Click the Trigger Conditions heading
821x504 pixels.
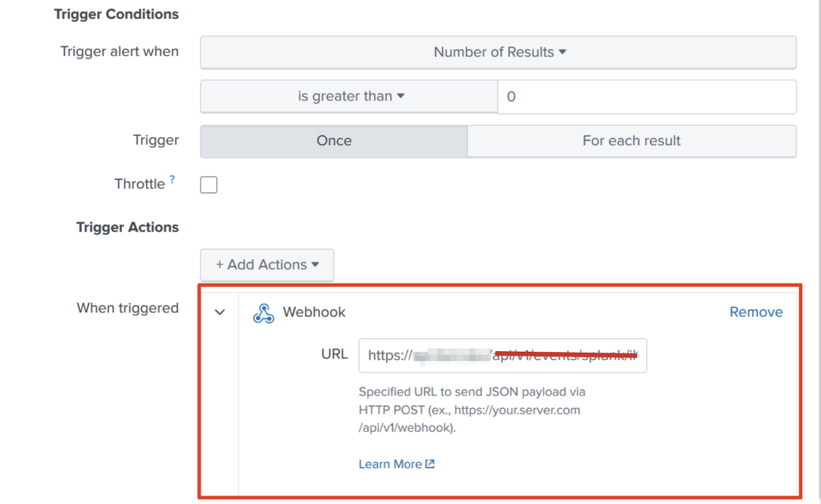tap(116, 14)
